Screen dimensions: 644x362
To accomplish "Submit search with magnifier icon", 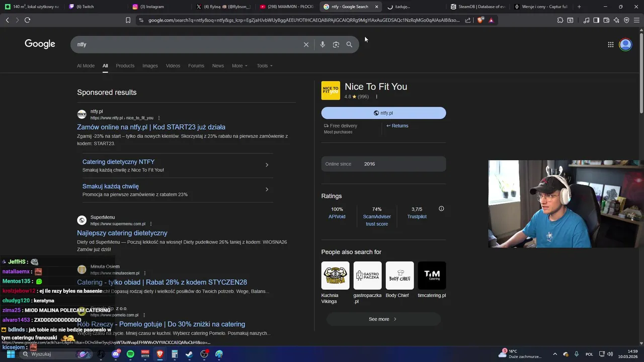I will click(x=349, y=44).
